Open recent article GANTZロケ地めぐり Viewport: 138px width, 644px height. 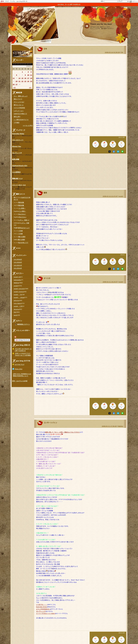pos(20,114)
